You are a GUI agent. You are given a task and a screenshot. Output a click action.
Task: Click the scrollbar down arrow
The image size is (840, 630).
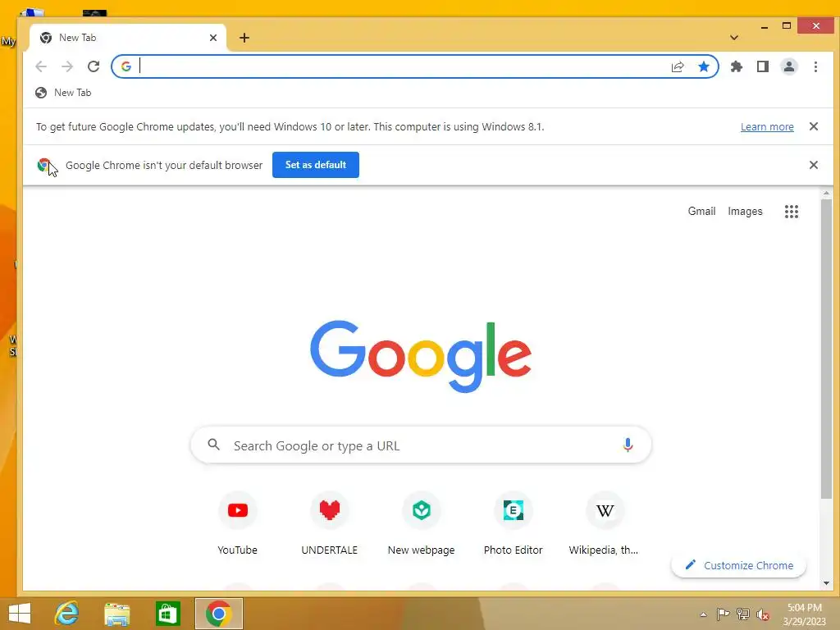coord(826,583)
